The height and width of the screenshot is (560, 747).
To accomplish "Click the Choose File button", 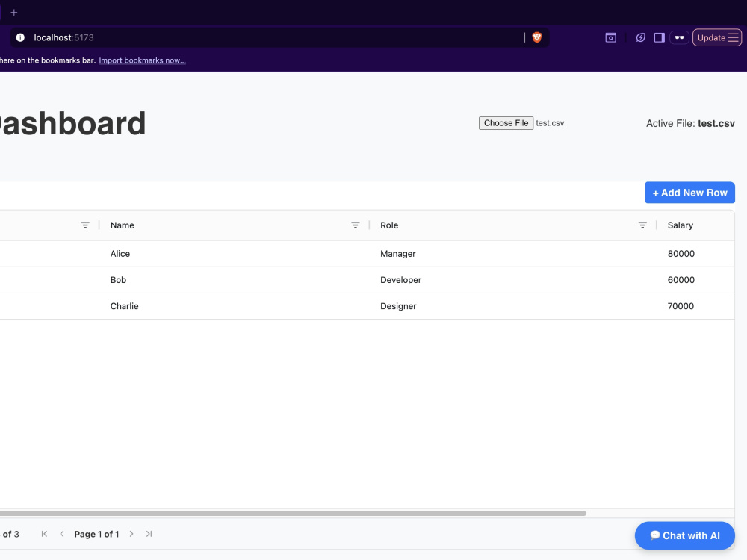I will click(x=506, y=123).
